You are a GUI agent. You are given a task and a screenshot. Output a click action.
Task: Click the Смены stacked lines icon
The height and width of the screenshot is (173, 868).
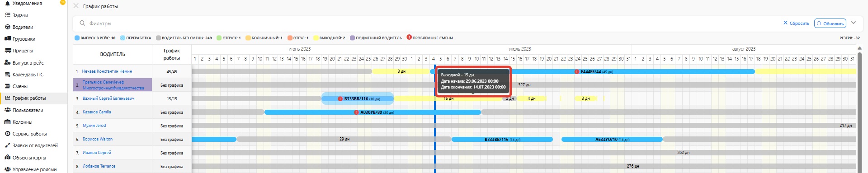coord(7,86)
